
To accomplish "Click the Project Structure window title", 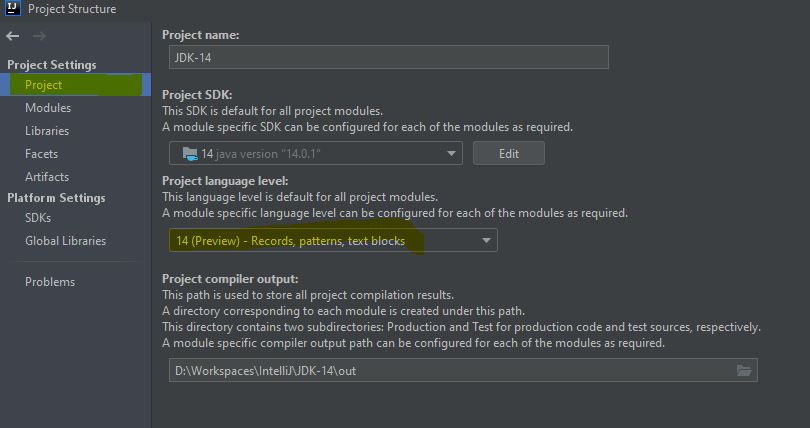I will (x=72, y=9).
